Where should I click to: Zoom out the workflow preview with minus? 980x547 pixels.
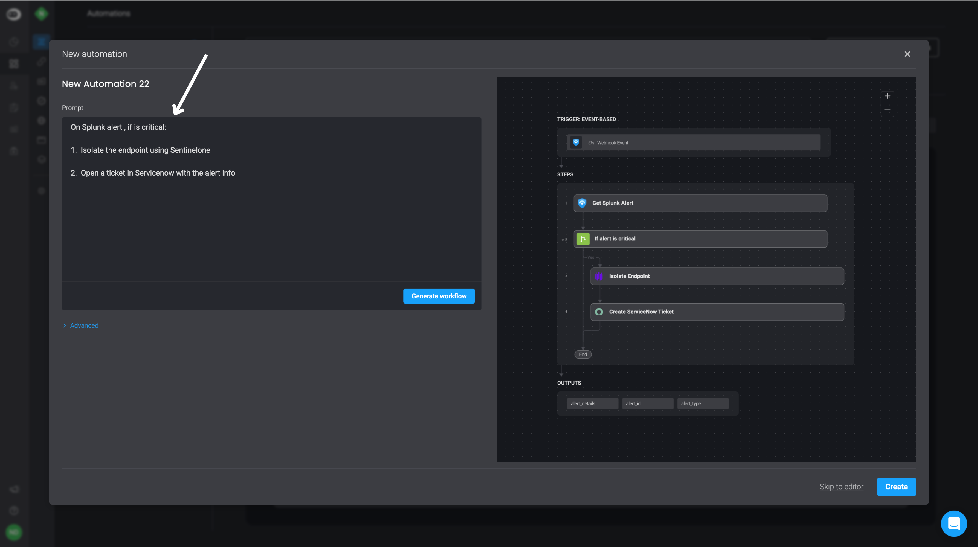[888, 110]
